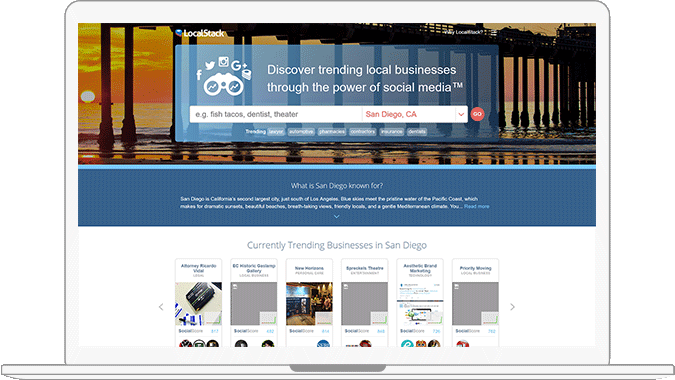Open the Attorney Ricardo Vidal card image
This screenshot has width=675, height=380.
click(198, 303)
